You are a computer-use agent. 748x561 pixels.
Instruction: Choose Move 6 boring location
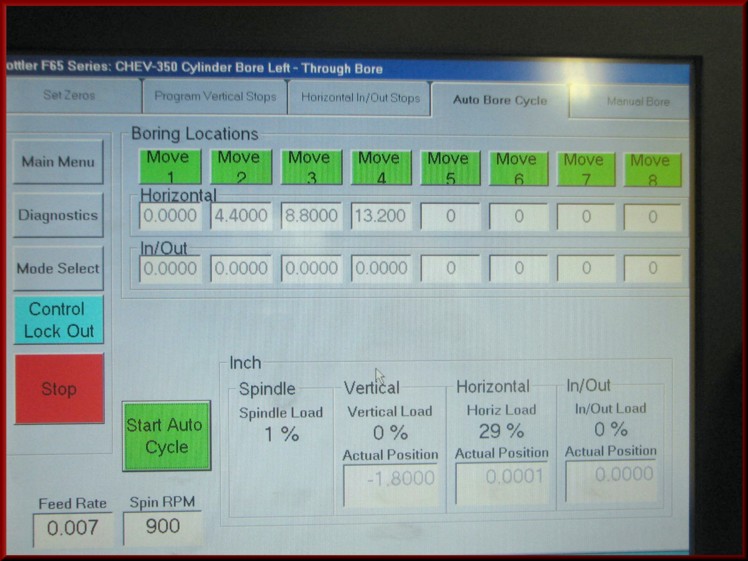point(518,169)
